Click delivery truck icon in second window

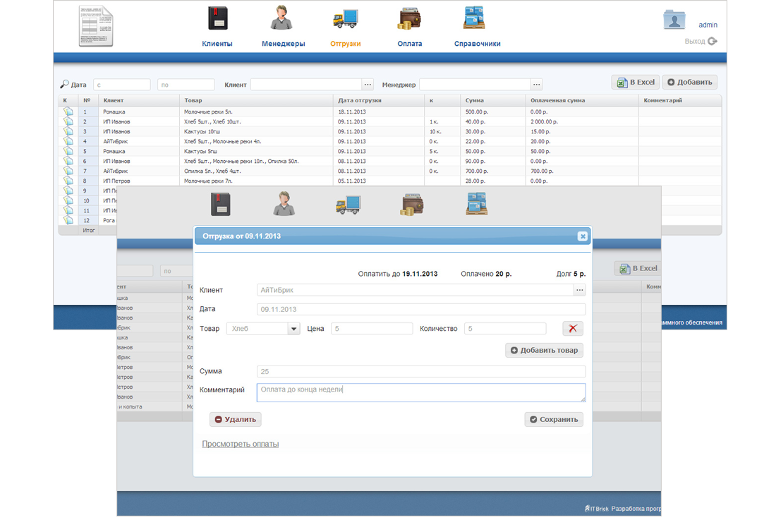(x=348, y=205)
